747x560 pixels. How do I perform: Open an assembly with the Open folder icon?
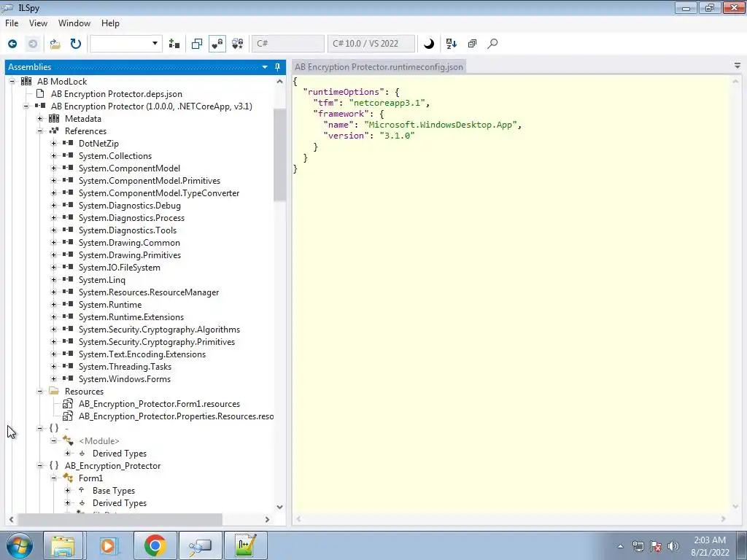click(55, 44)
